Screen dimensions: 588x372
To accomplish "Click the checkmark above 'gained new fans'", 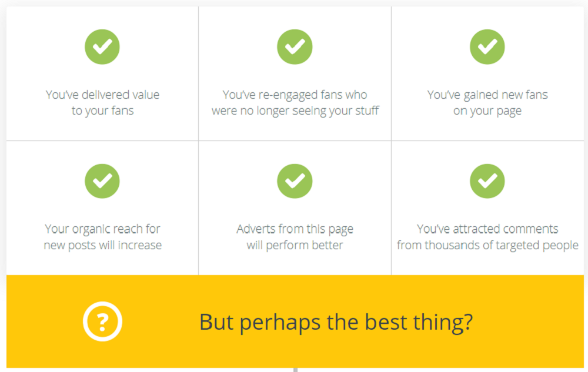I will [x=487, y=47].
